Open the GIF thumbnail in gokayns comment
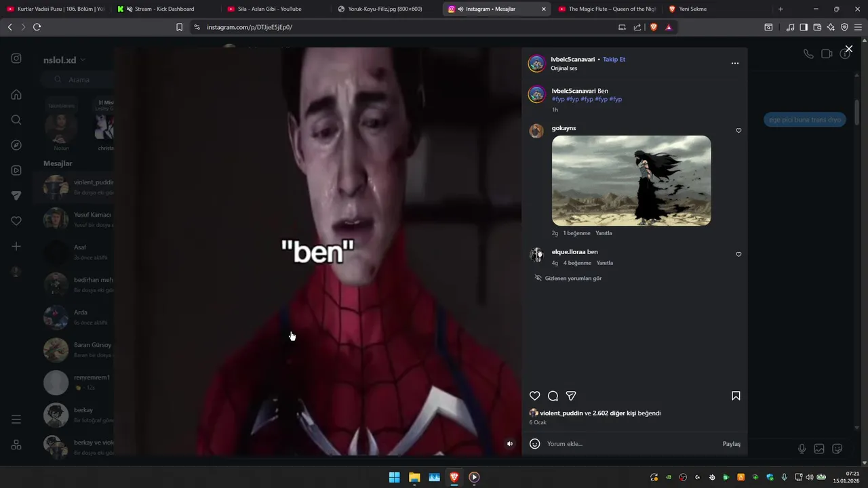 tap(631, 180)
